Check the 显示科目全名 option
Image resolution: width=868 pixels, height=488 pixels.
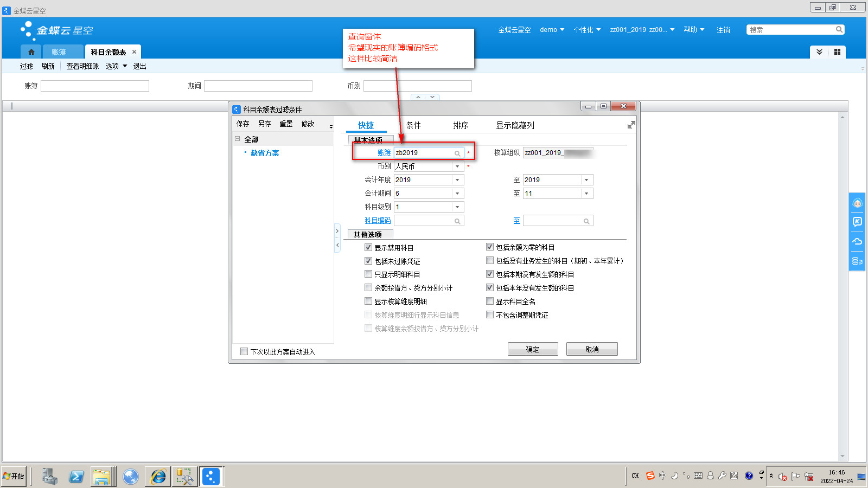click(490, 301)
